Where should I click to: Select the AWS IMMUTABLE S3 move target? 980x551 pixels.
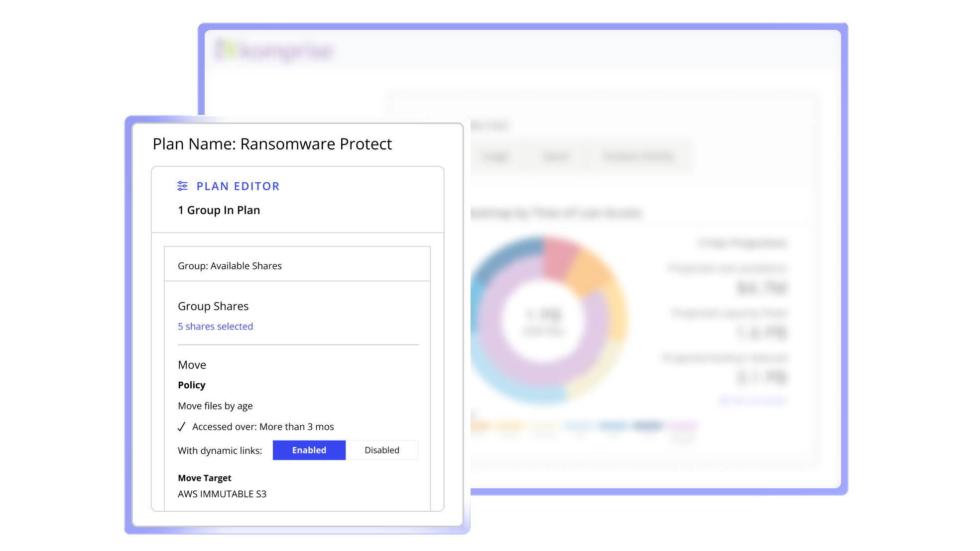click(222, 494)
